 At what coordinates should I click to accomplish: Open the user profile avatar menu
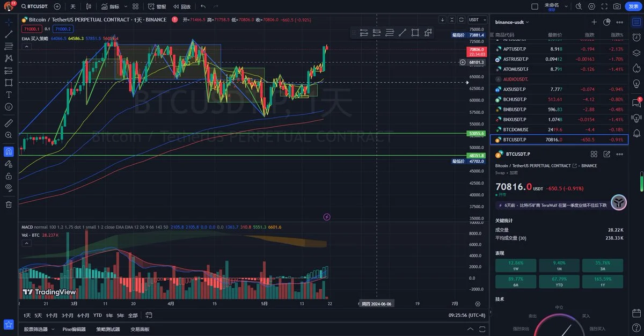[x=8, y=6]
